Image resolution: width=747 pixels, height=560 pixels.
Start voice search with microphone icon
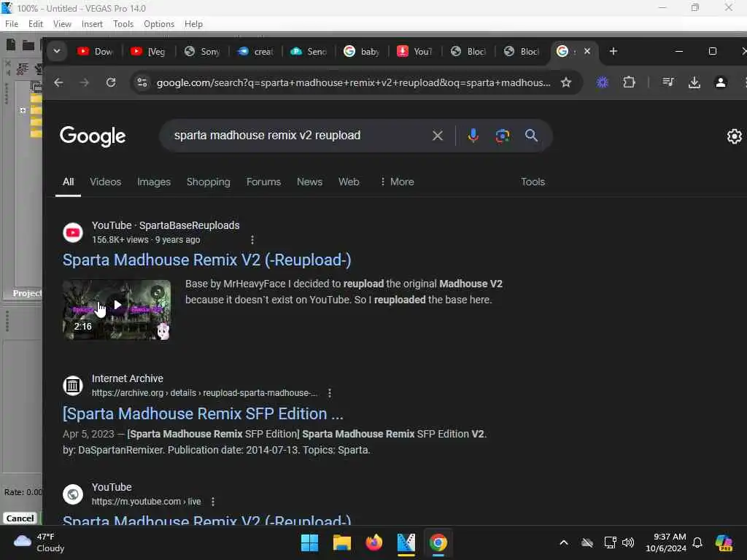pyautogui.click(x=473, y=136)
